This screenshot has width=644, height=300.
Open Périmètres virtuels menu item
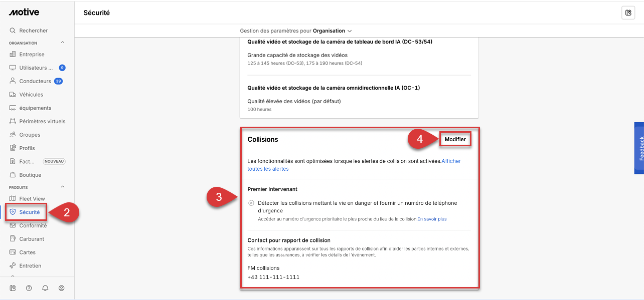tap(42, 121)
